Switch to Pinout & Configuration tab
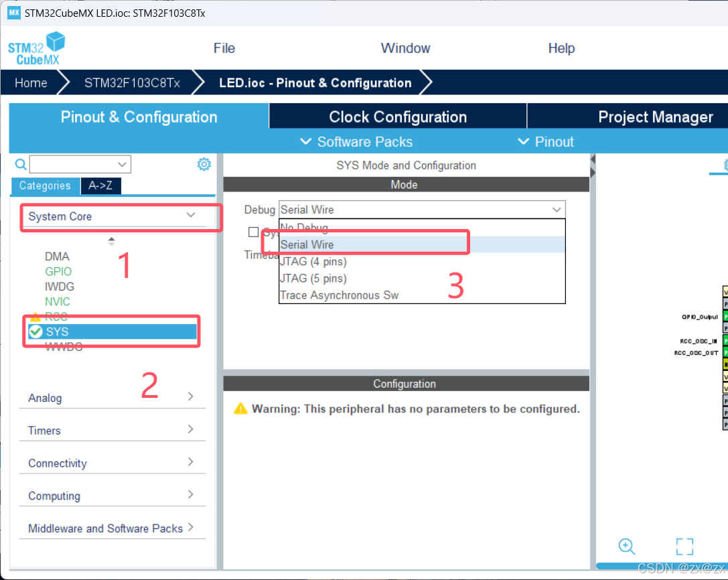 pos(139,117)
